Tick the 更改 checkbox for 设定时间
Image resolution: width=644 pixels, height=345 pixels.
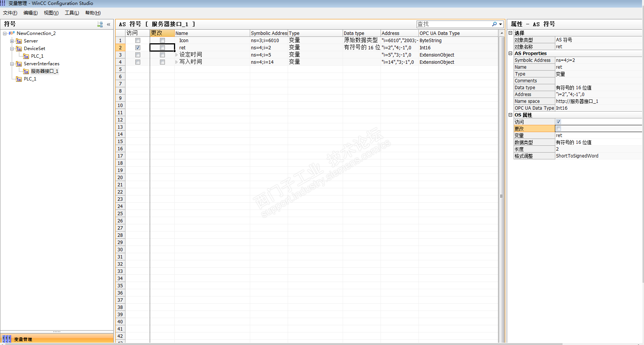[x=162, y=55]
